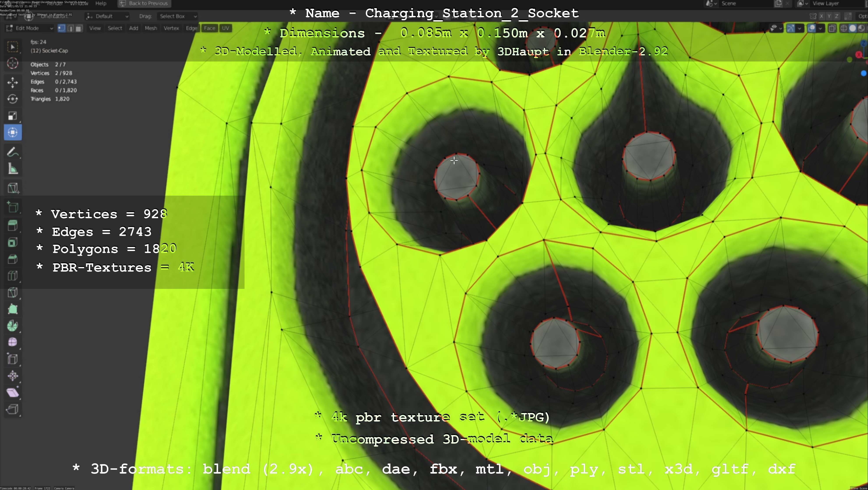Enable X axis mirror toggle
The width and height of the screenshot is (868, 490).
pyautogui.click(x=822, y=16)
